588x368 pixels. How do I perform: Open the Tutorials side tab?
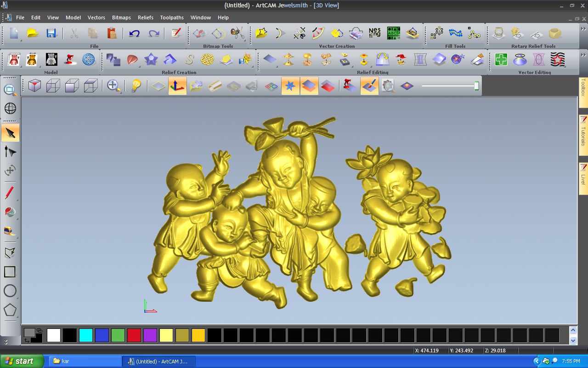(583, 136)
